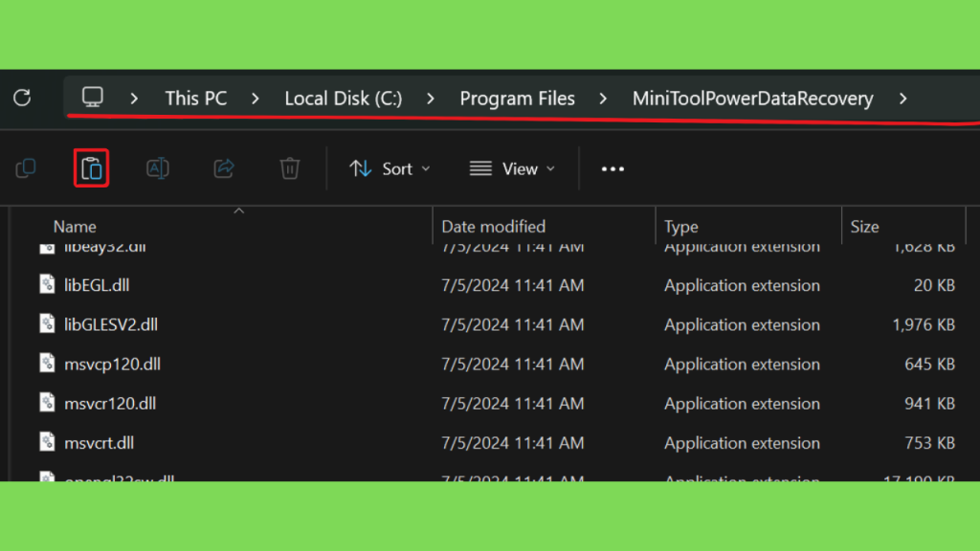
Task: Click the 941 KB size value
Action: tap(929, 403)
